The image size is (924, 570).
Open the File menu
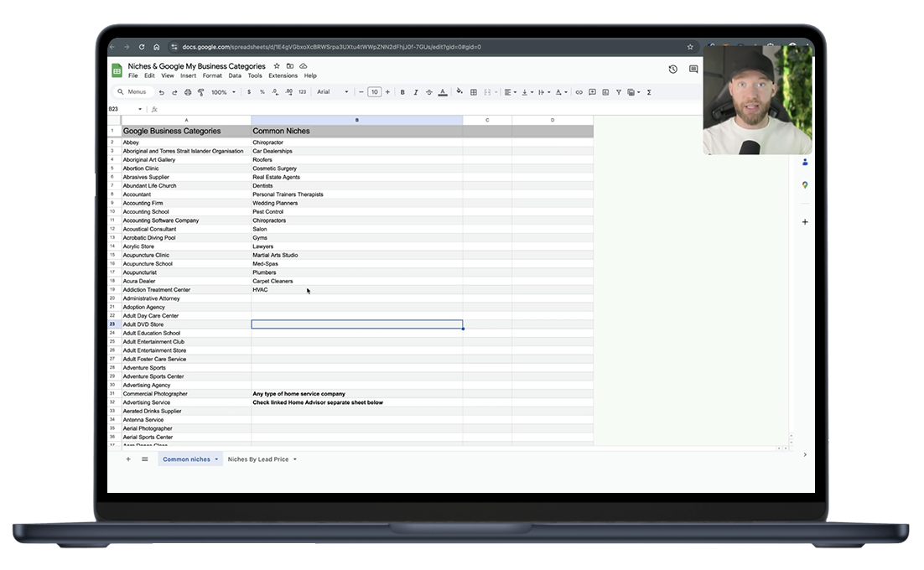[x=133, y=75]
